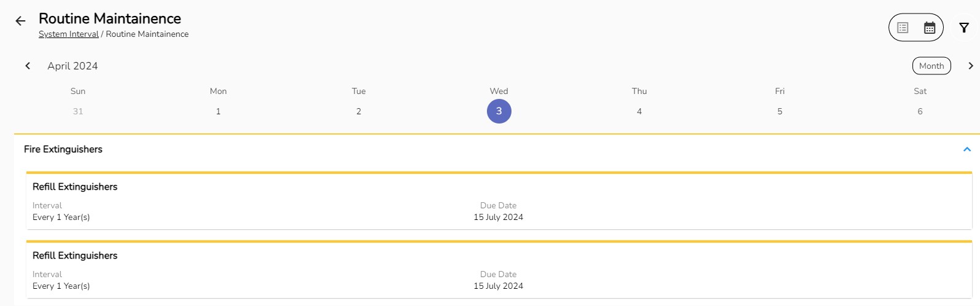Select Monday 1 in calendar
980x306 pixels.
pos(218,111)
